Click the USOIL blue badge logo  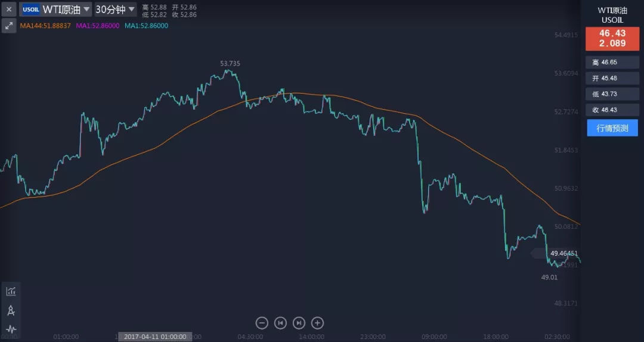(30, 10)
